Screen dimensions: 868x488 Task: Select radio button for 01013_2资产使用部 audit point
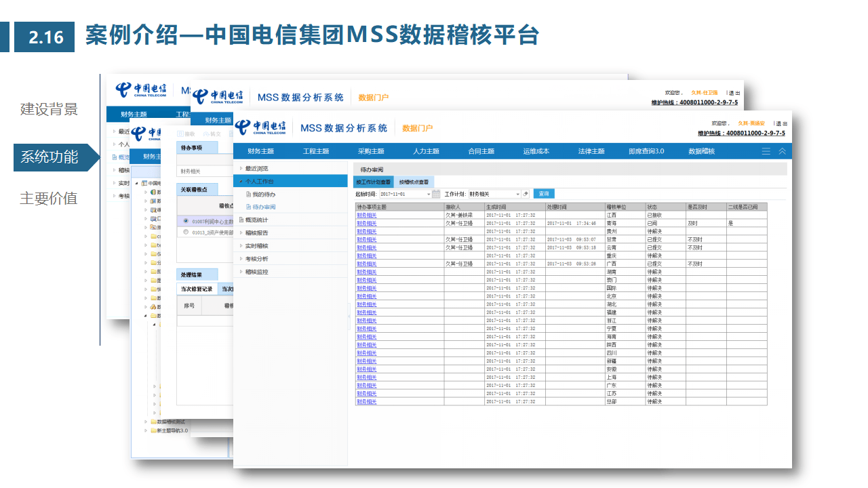tap(186, 232)
